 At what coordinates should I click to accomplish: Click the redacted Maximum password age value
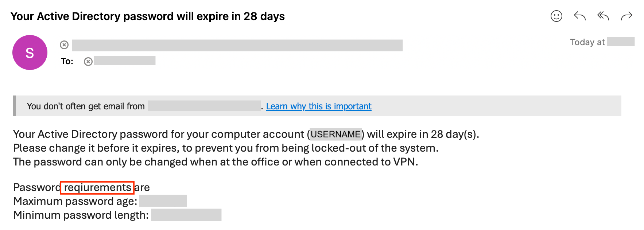(x=163, y=201)
